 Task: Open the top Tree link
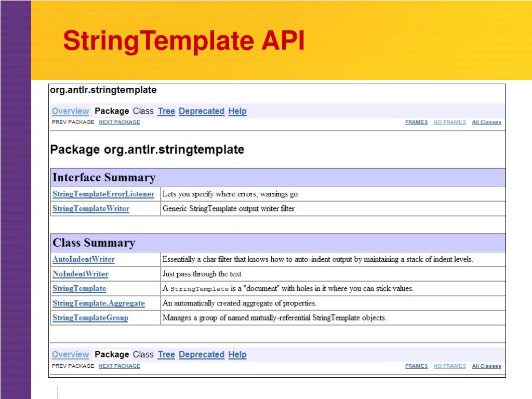click(x=166, y=111)
